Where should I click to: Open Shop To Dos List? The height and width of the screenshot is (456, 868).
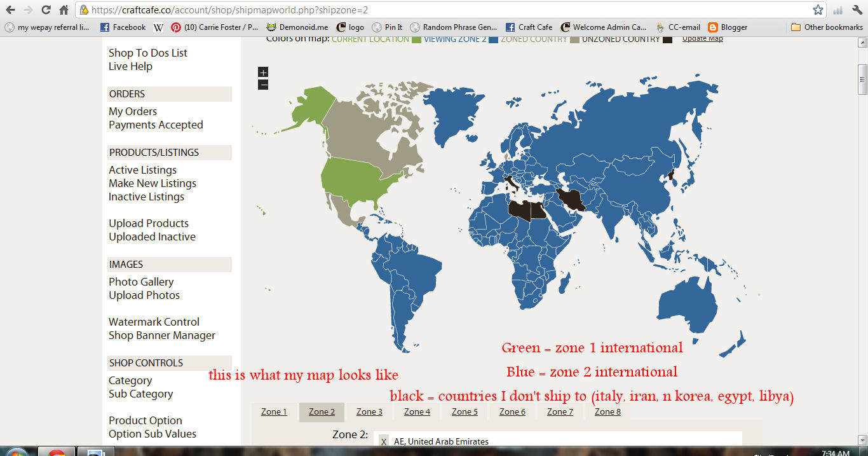tap(148, 53)
